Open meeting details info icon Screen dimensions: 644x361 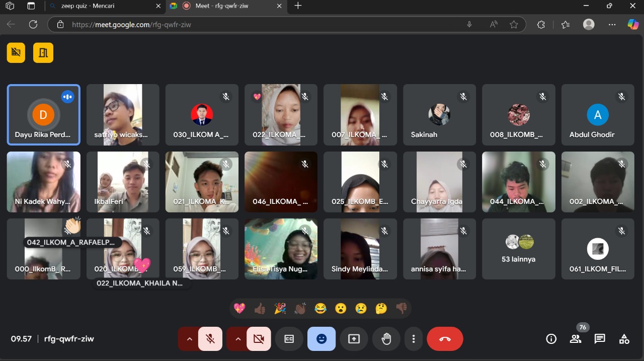click(x=551, y=339)
